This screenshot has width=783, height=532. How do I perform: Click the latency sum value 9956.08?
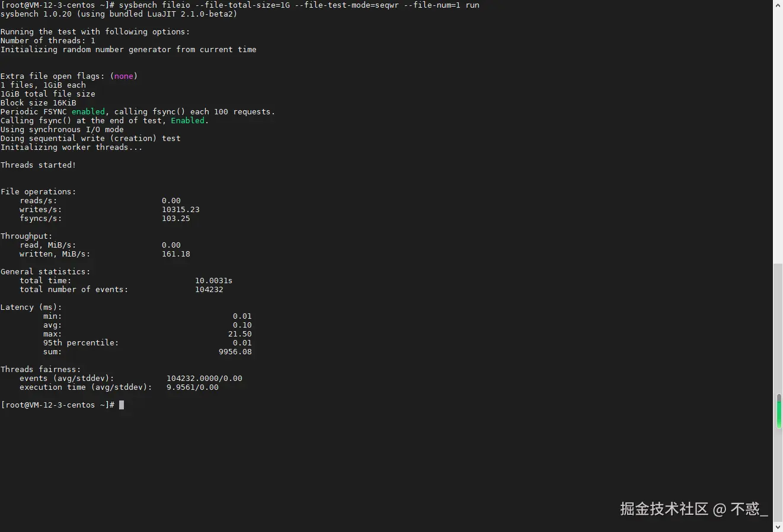coord(235,351)
